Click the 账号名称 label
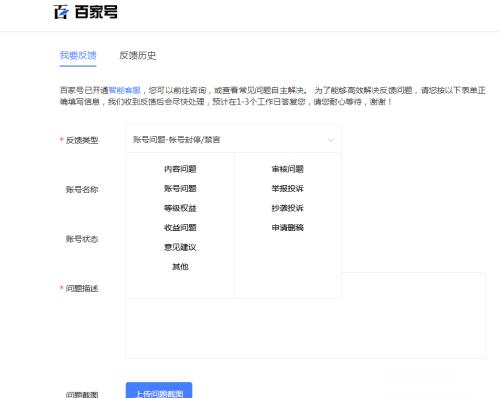The width and height of the screenshot is (500, 398). 82,190
